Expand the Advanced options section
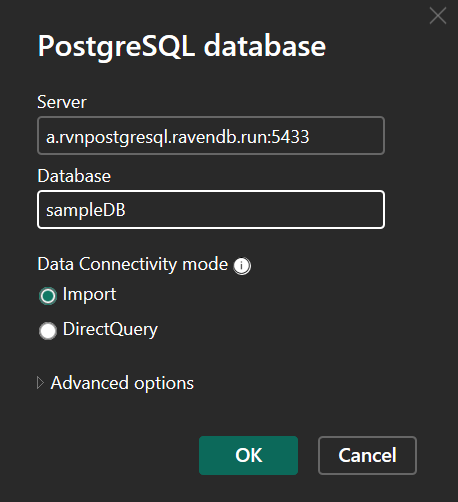The height and width of the screenshot is (502, 458). click(x=40, y=383)
